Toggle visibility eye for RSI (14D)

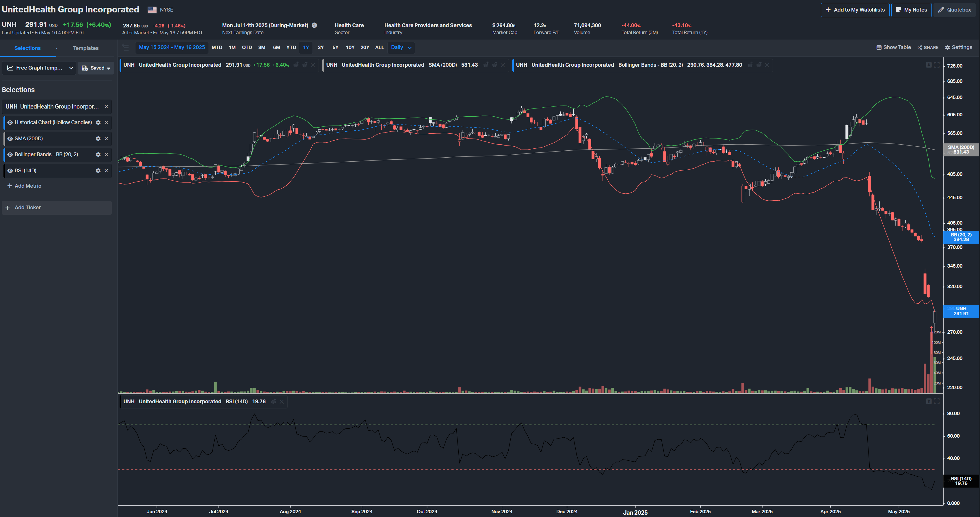point(10,171)
